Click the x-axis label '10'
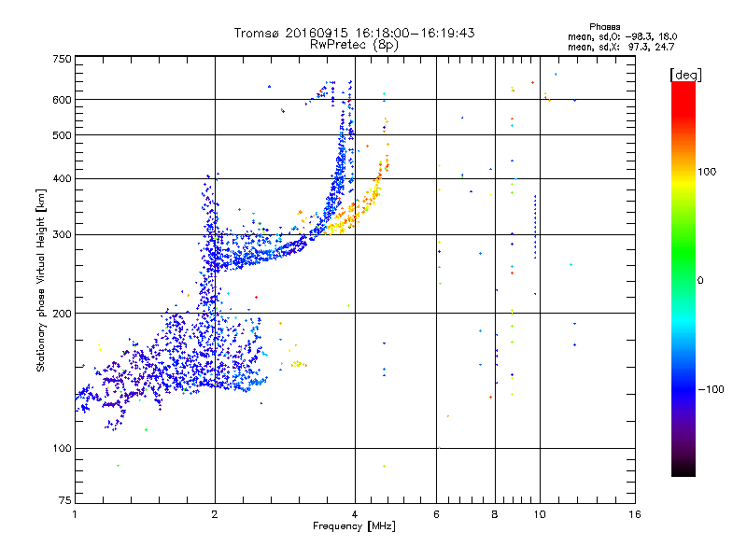Viewport: 747px width, 560px height. pos(540,514)
